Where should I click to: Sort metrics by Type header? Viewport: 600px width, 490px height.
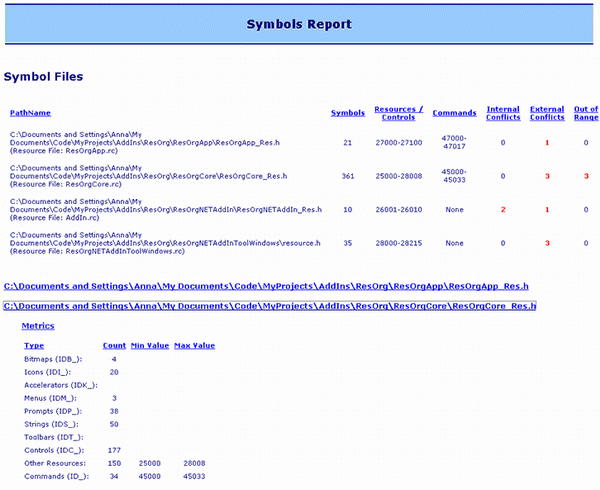(34, 345)
